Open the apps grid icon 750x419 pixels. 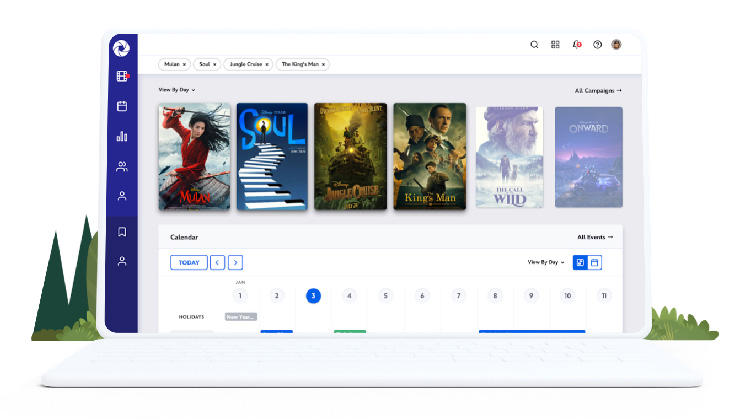(555, 44)
